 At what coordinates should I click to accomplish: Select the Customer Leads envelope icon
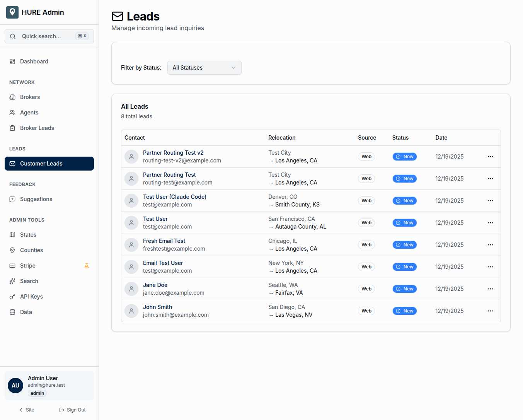[12, 164]
